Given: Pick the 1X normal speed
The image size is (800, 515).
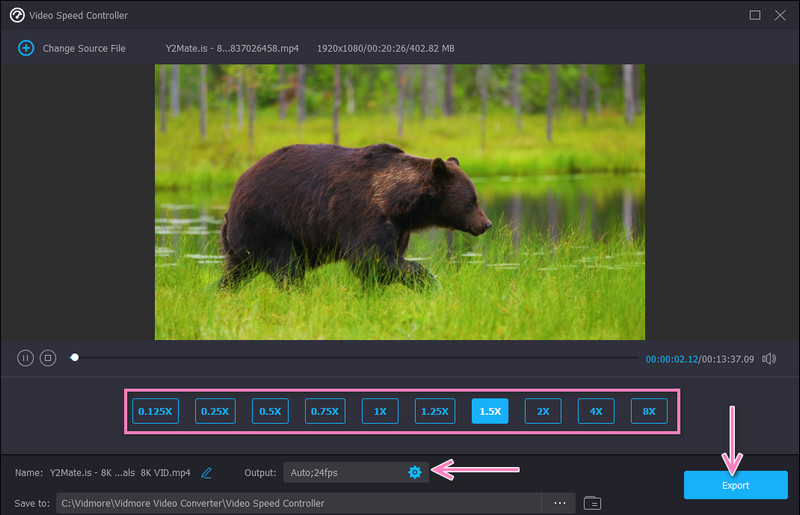Looking at the screenshot, I should point(380,411).
